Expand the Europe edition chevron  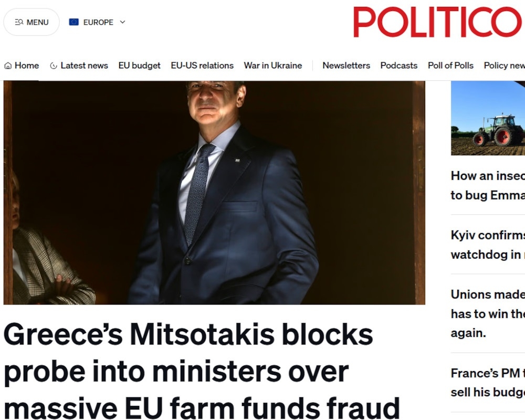click(123, 22)
